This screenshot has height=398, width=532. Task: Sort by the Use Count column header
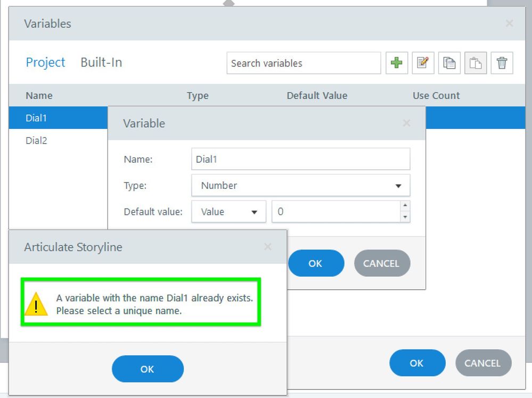click(436, 96)
